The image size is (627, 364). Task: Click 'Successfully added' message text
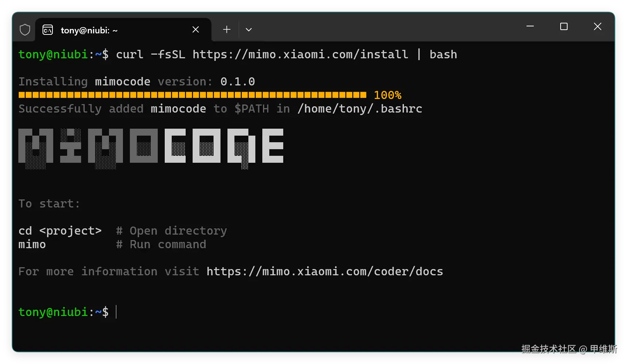81,109
